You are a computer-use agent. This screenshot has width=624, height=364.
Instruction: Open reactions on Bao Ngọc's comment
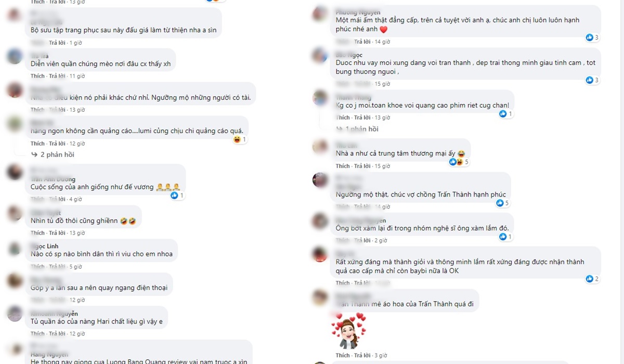pyautogui.click(x=592, y=80)
